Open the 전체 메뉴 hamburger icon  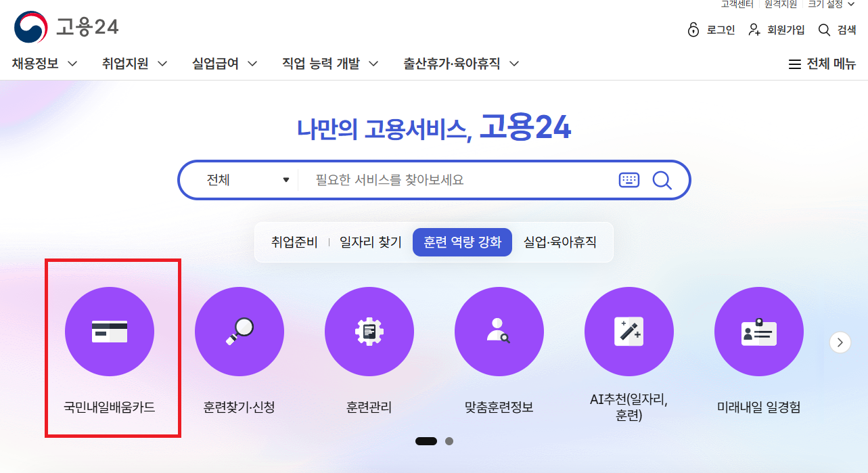point(795,64)
